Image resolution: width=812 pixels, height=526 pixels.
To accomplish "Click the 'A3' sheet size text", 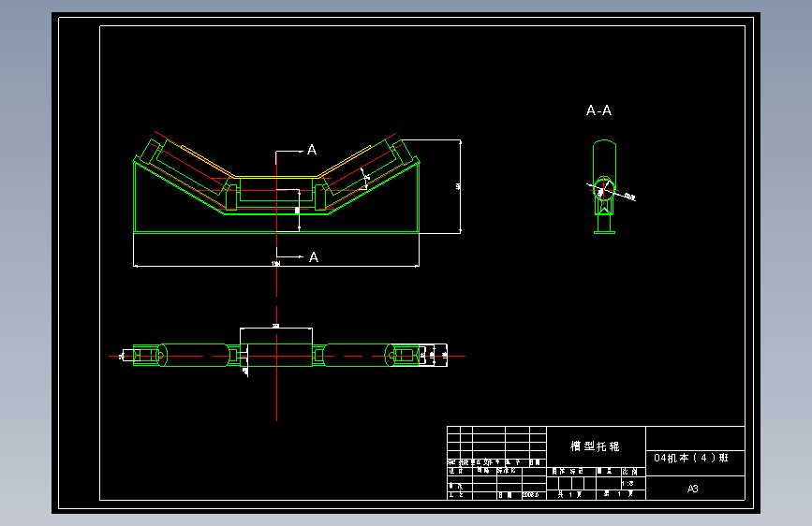I will click(692, 489).
